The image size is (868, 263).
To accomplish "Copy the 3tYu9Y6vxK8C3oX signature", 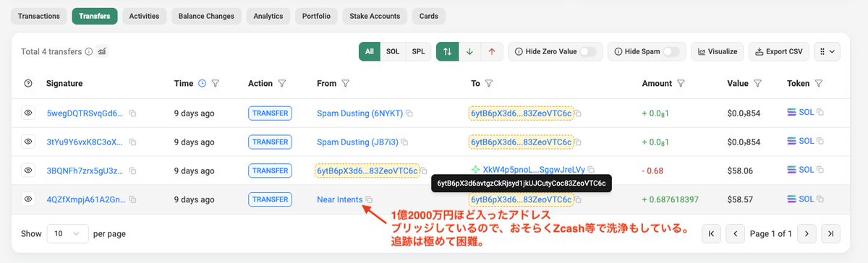I will (132, 142).
